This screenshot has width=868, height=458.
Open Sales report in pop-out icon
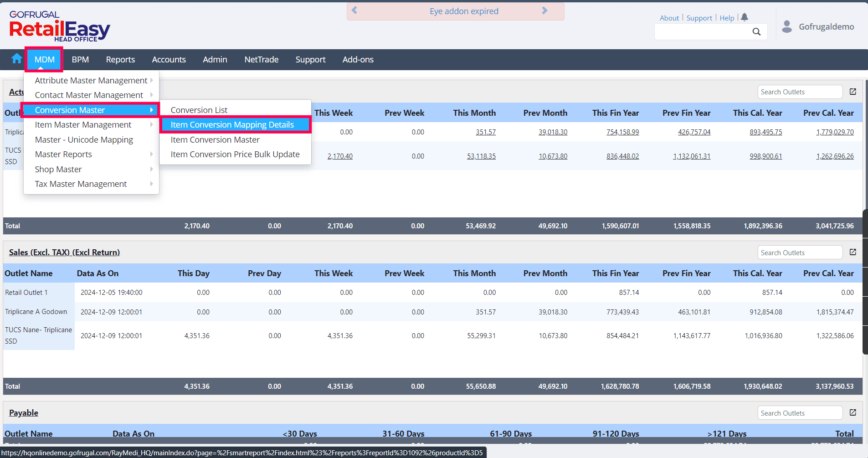[853, 252]
